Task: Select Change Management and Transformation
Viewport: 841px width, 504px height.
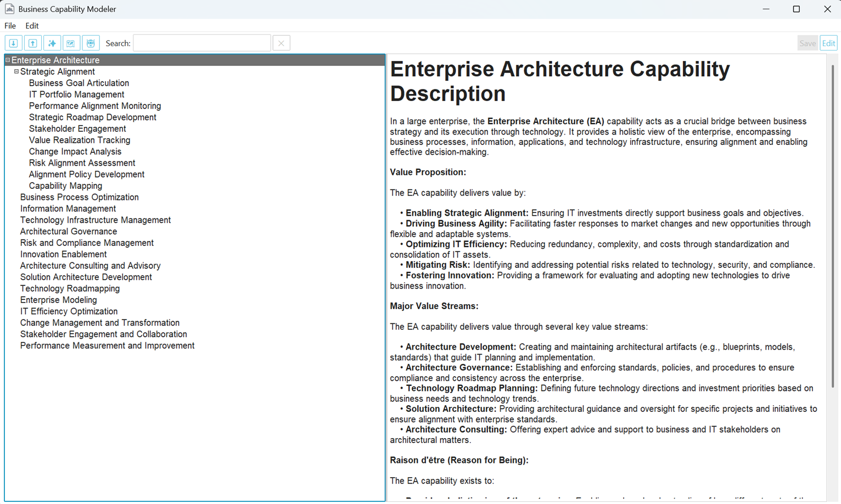Action: point(100,323)
